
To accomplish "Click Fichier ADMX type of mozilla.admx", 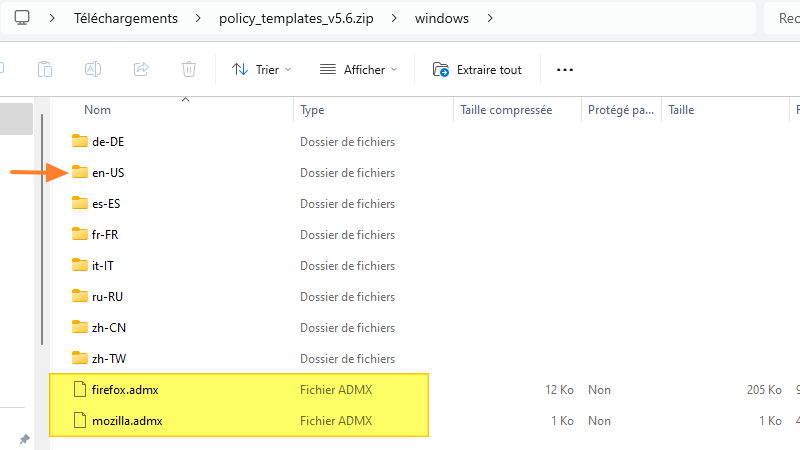I will [336, 421].
